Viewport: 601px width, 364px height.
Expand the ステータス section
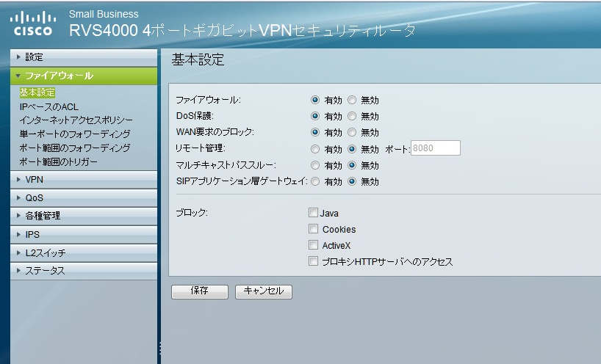point(84,271)
